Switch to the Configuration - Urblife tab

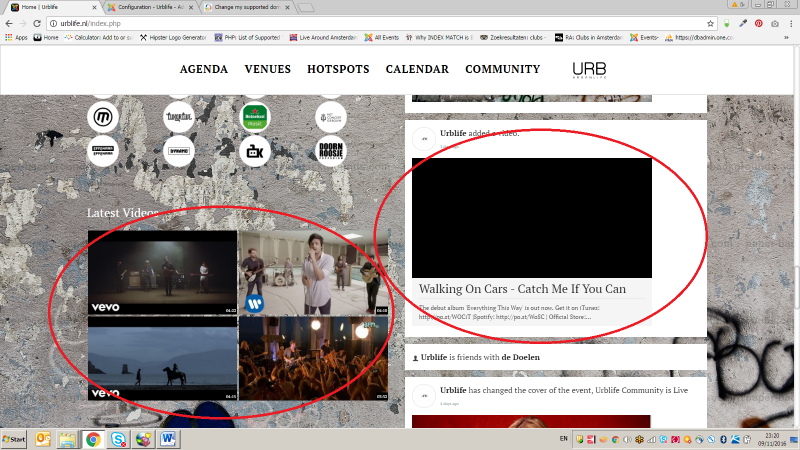tap(151, 7)
